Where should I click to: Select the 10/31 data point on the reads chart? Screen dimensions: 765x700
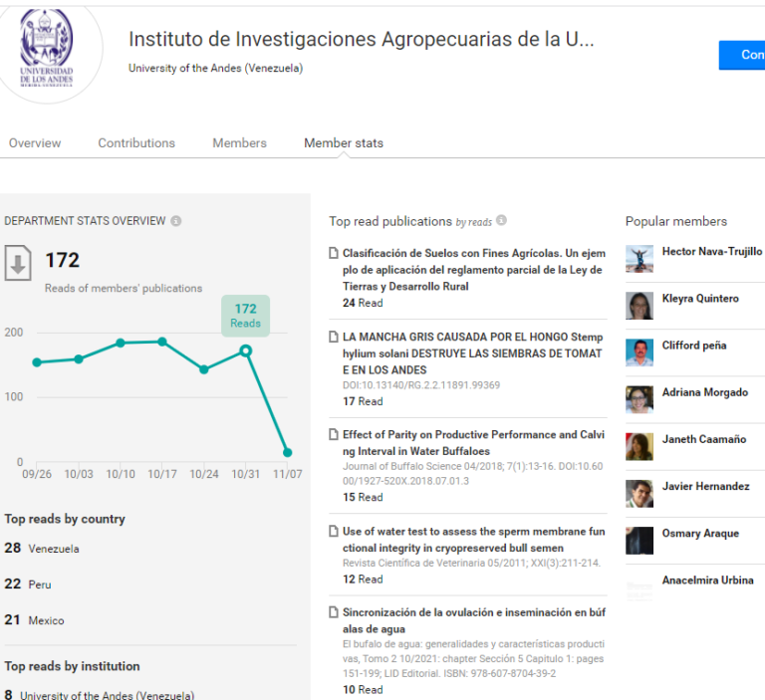click(246, 350)
